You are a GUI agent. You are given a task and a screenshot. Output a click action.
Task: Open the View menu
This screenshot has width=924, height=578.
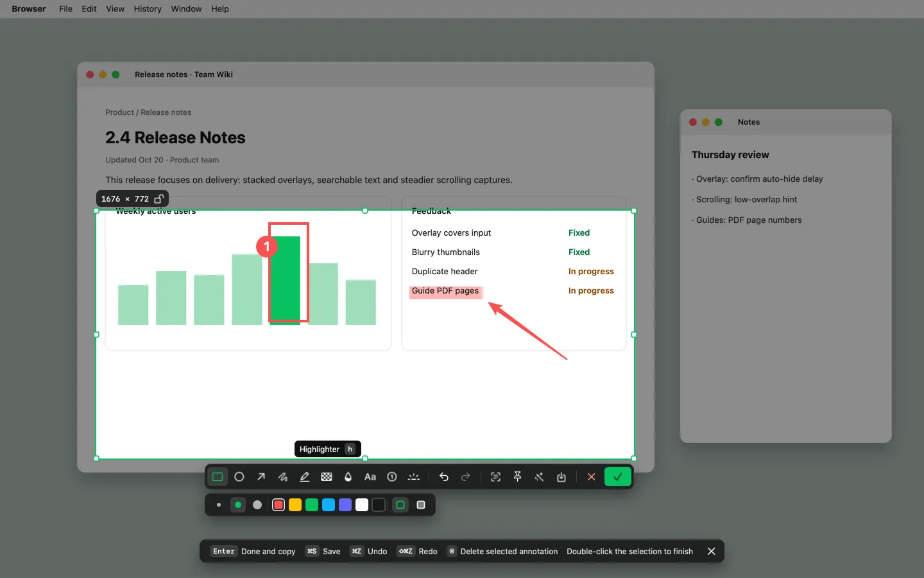pos(116,9)
